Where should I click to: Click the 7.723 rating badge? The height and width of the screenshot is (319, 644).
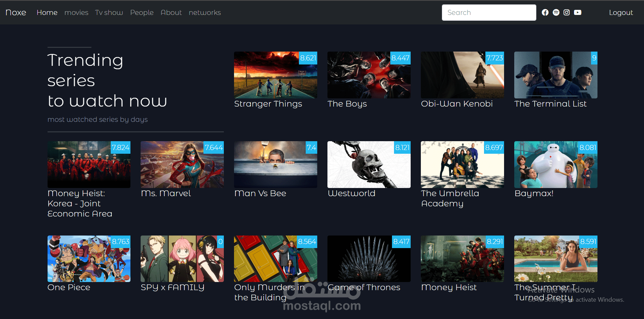495,58
